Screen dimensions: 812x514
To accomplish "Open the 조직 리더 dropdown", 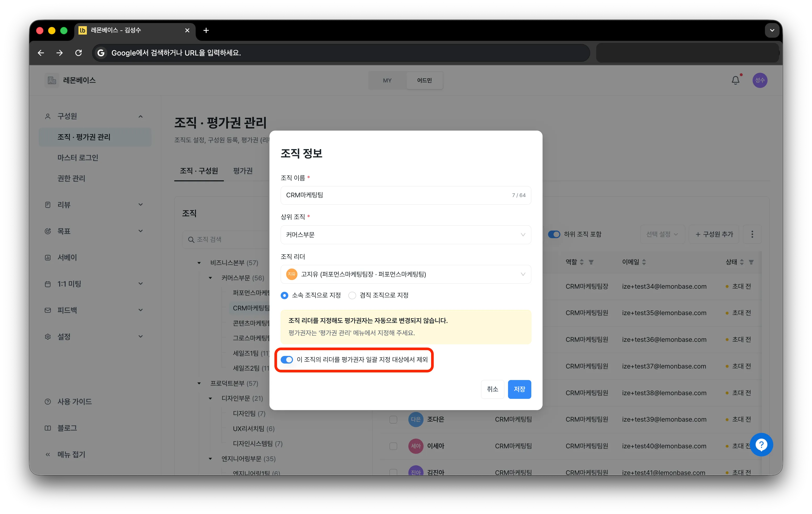I will (406, 274).
